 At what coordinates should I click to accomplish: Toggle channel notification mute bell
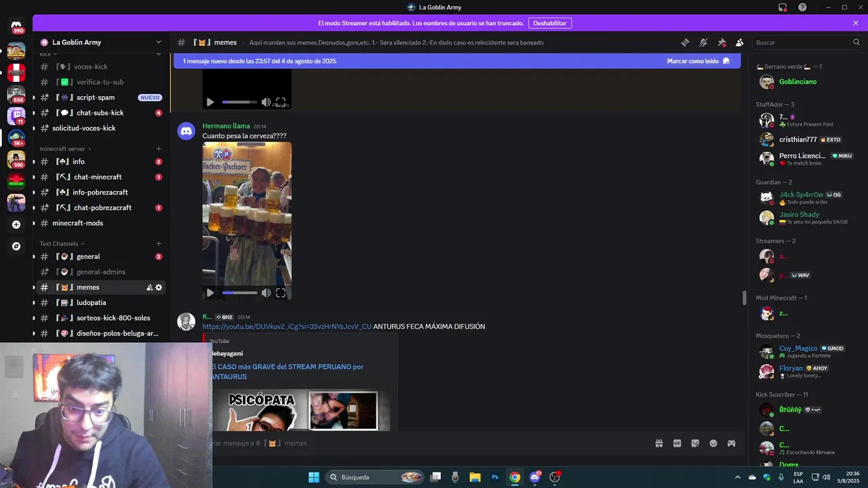703,42
